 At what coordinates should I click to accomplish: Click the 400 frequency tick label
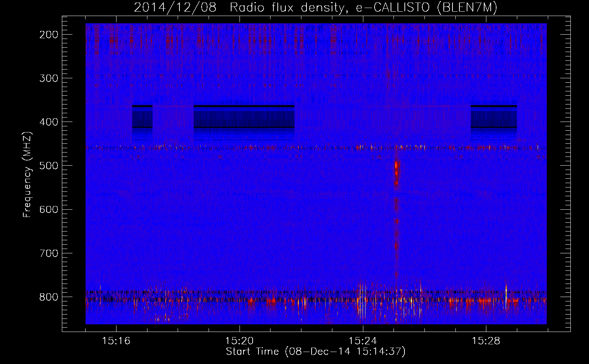tap(48, 122)
